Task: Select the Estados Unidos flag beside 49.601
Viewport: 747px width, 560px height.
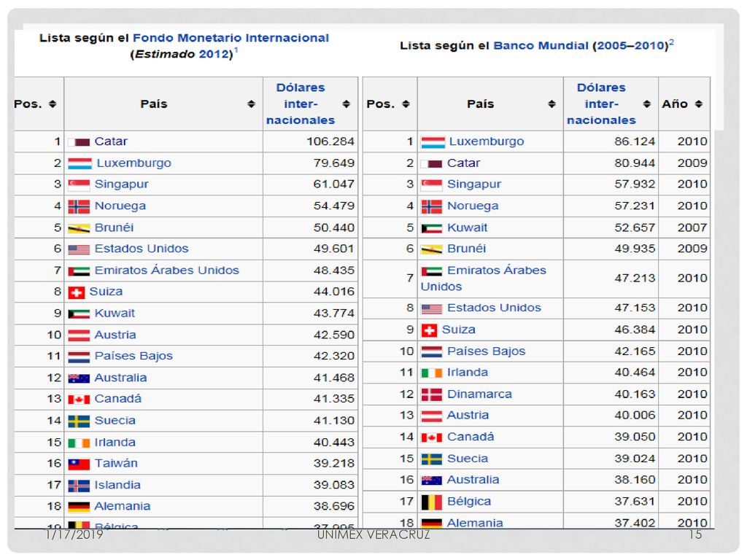Action: click(79, 249)
